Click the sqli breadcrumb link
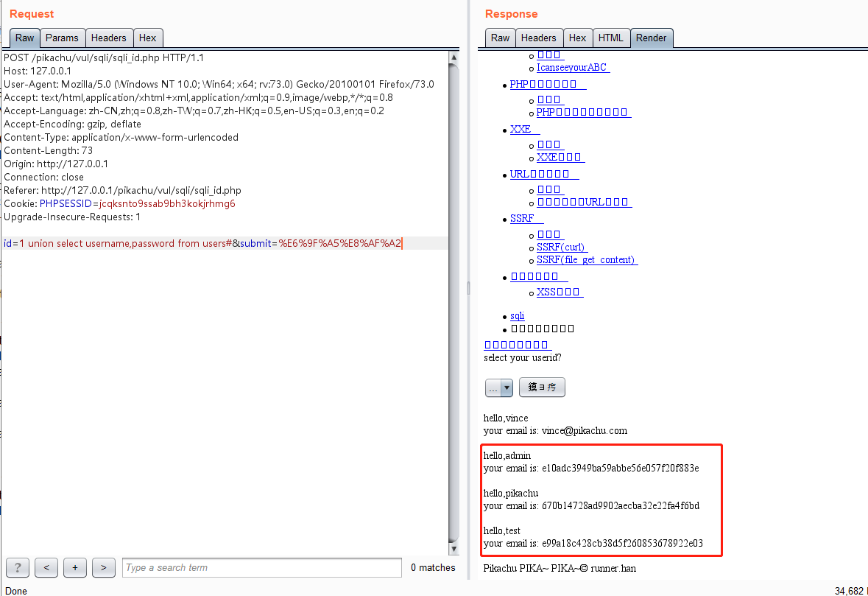868x596 pixels. (x=517, y=316)
